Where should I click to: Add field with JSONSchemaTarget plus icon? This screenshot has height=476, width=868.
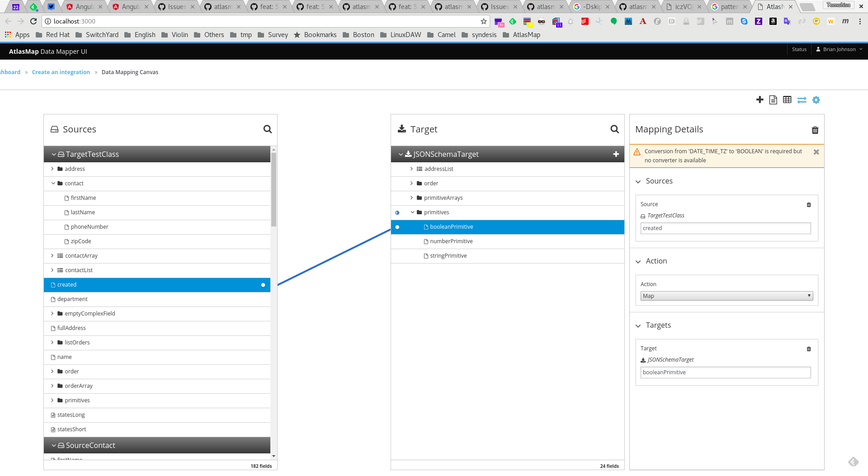pyautogui.click(x=616, y=154)
